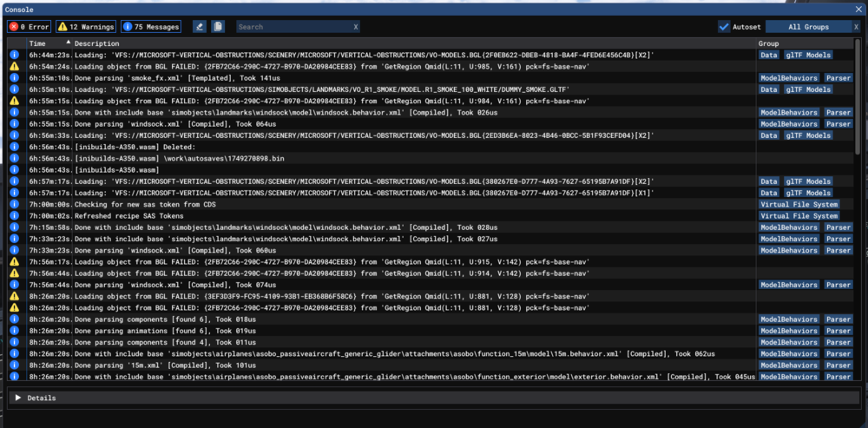Click the copy log to clipboard icon
This screenshot has width=868, height=428.
point(219,27)
